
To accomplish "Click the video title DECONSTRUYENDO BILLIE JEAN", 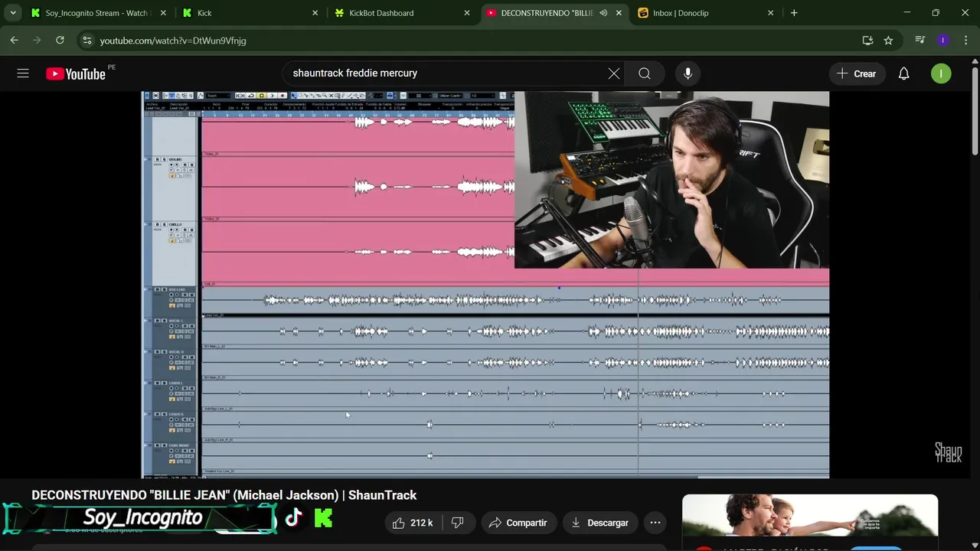I will [224, 495].
